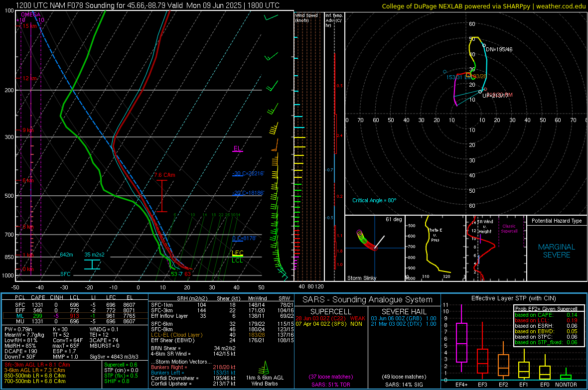Click the highlighted ML parcel row
The height and width of the screenshot is (390, 588).
75,316
